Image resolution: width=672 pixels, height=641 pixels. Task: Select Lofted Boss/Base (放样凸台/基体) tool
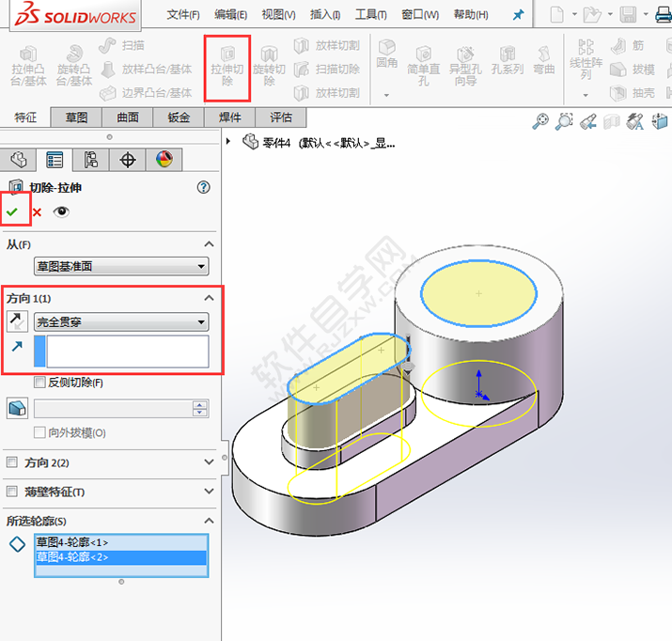pyautogui.click(x=146, y=69)
